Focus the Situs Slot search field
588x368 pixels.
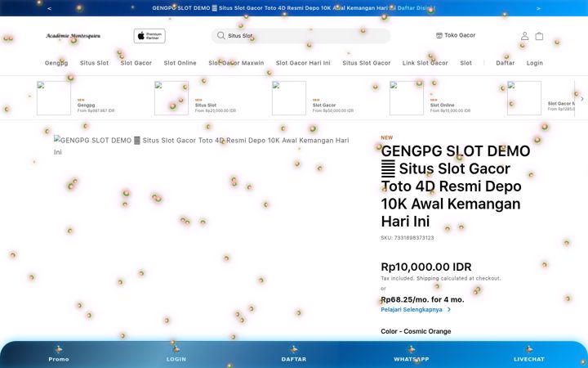[x=301, y=36]
